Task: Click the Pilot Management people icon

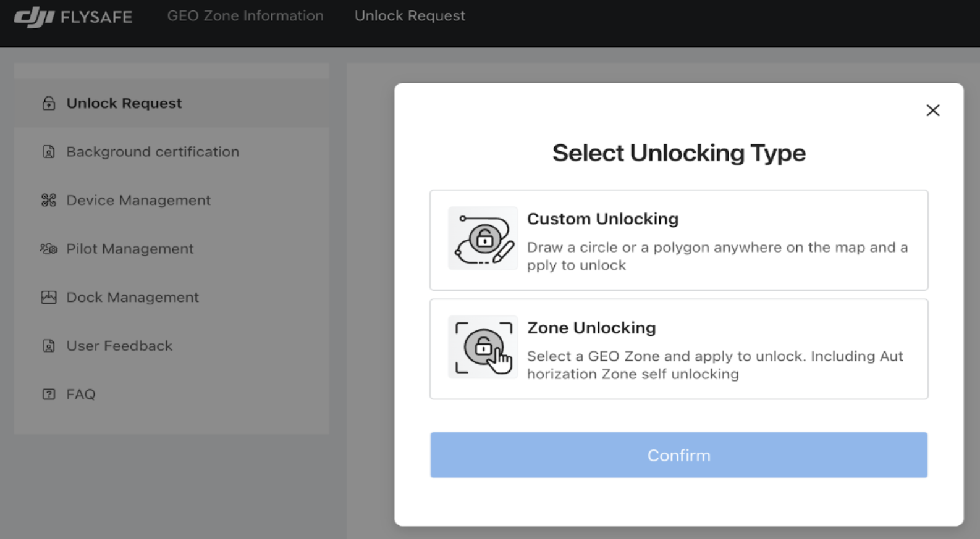Action: [49, 249]
